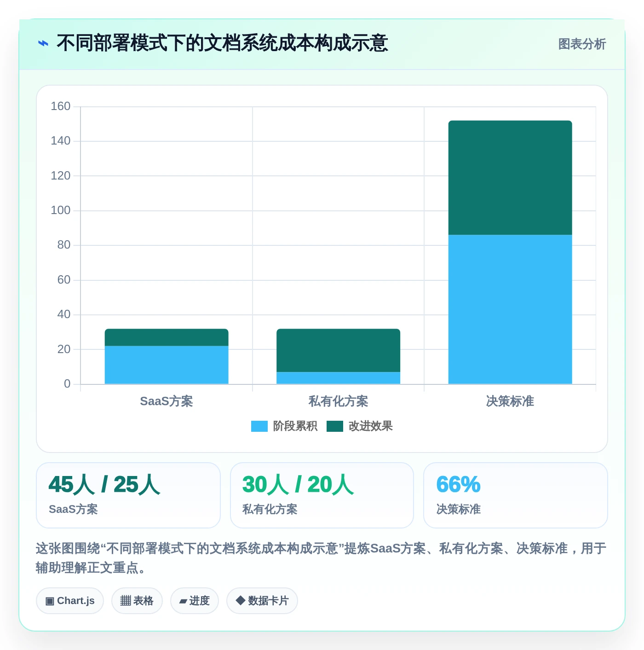Click the SaaS方案 dark green bar segment
The height and width of the screenshot is (650, 644).
click(x=167, y=337)
